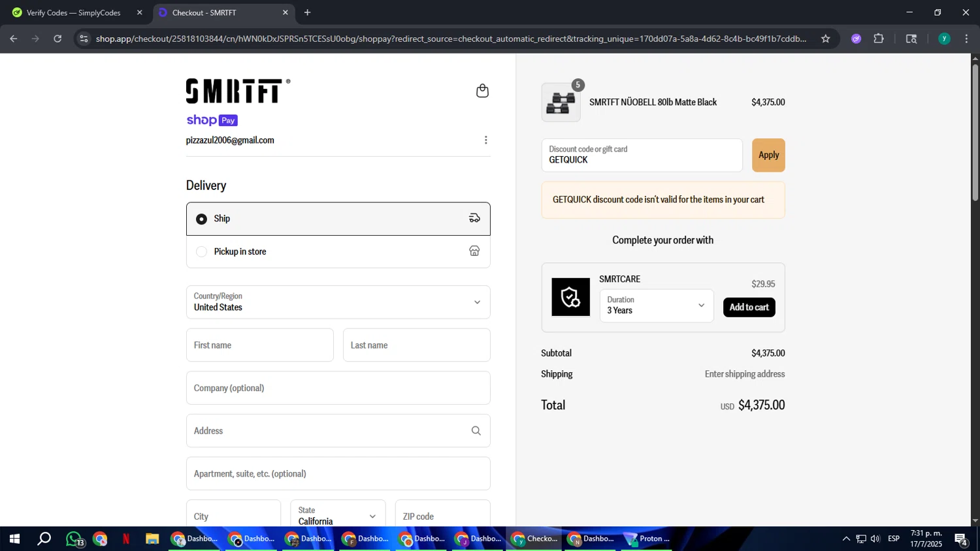Click the purple extension icon in toolbar
The width and height of the screenshot is (980, 551).
(856, 39)
